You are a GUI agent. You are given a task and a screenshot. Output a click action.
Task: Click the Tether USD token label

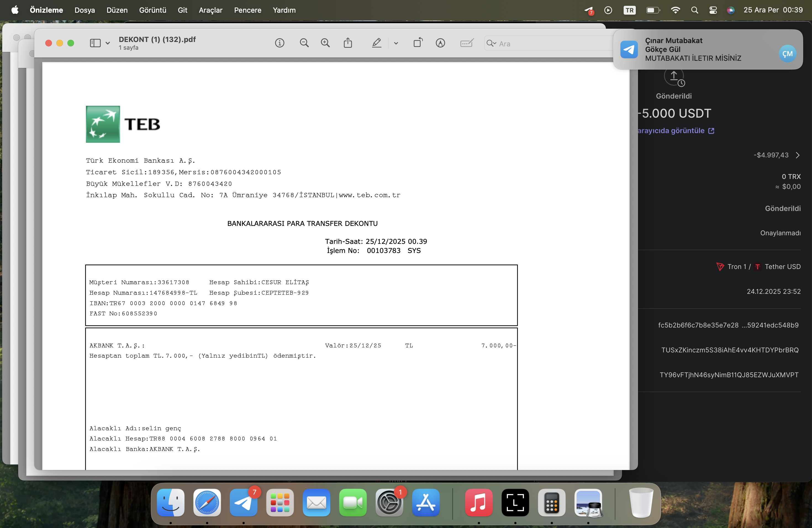click(x=782, y=267)
